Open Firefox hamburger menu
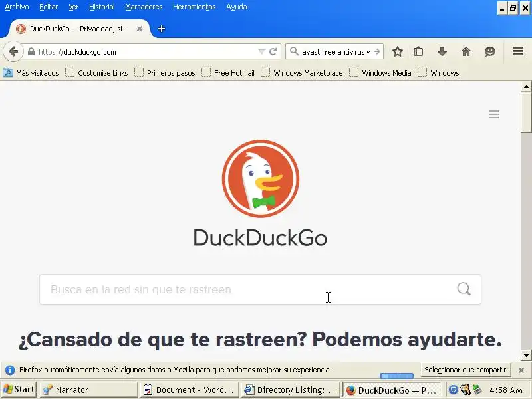 518,51
